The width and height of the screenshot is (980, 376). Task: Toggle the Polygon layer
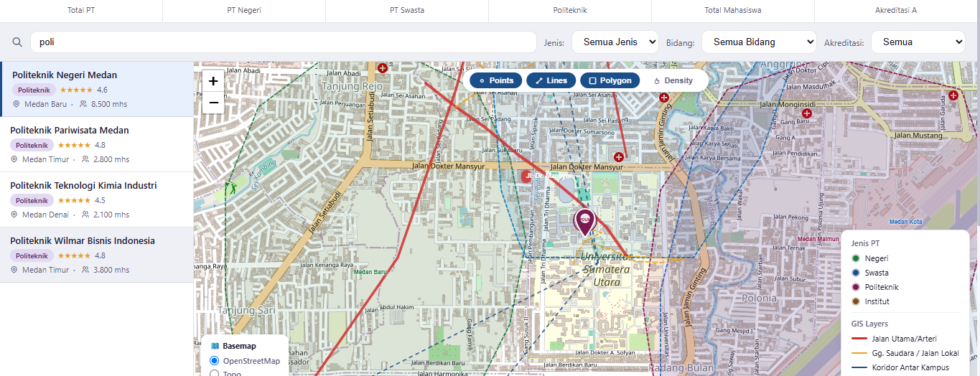click(610, 80)
